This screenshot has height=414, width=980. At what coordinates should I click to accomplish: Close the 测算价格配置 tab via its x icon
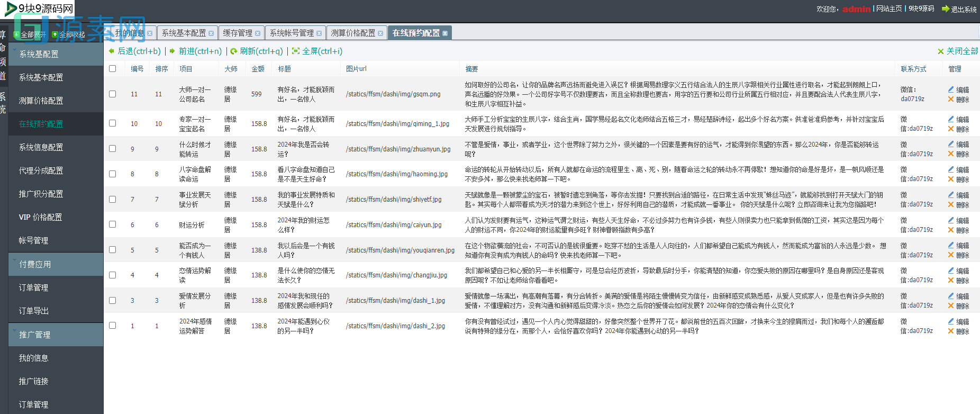(380, 33)
